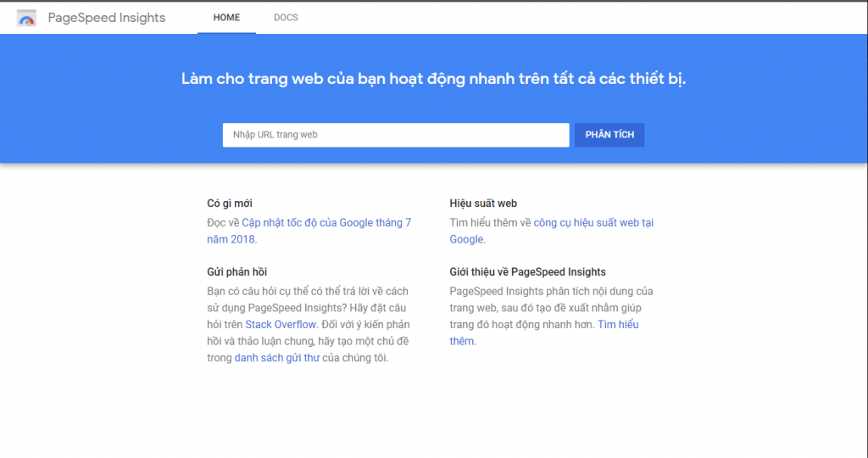The width and height of the screenshot is (868, 458).
Task: Click the 'Có gì mới' heading
Action: (x=230, y=204)
